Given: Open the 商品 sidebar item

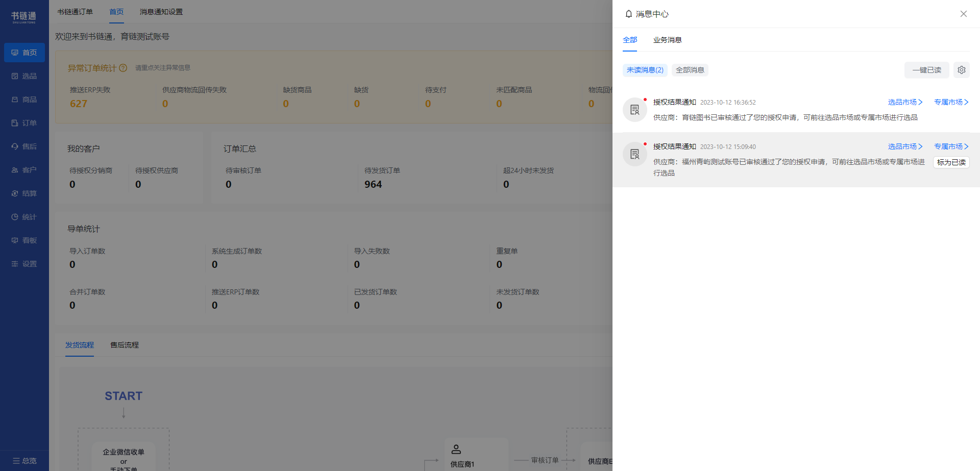Looking at the screenshot, I should pyautogui.click(x=24, y=100).
